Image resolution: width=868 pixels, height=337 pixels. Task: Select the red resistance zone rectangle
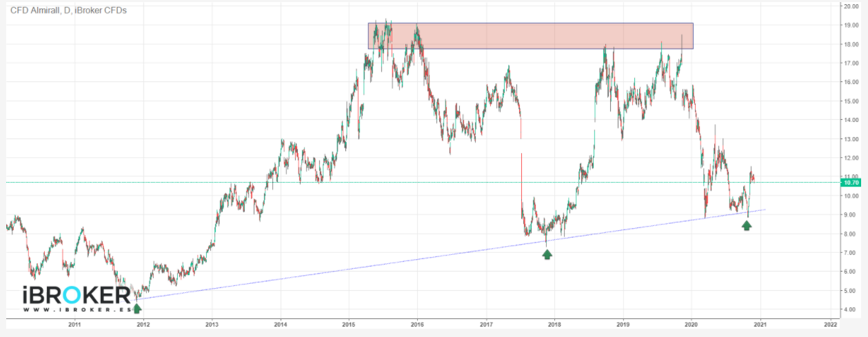pos(530,36)
